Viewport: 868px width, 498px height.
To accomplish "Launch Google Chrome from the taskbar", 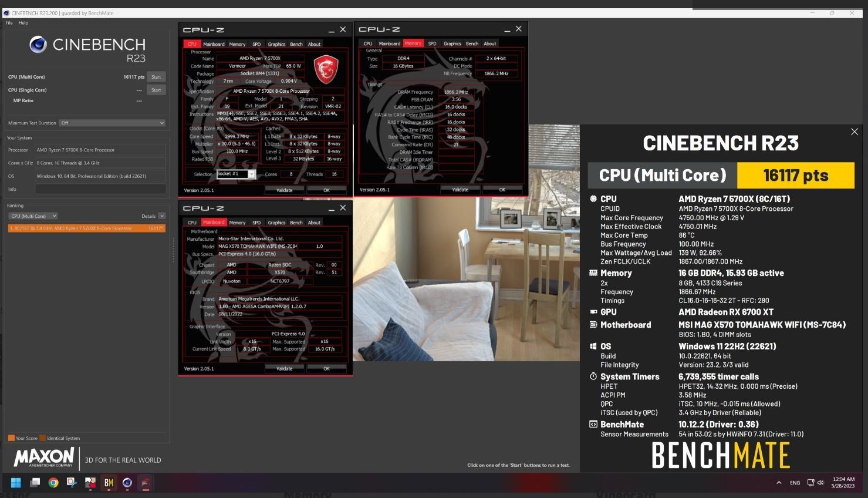I will pos(53,483).
